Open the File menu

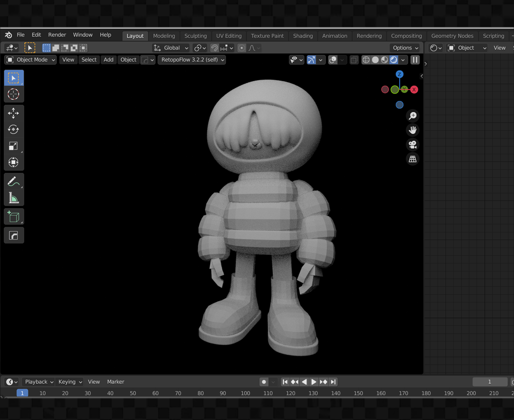(20, 35)
